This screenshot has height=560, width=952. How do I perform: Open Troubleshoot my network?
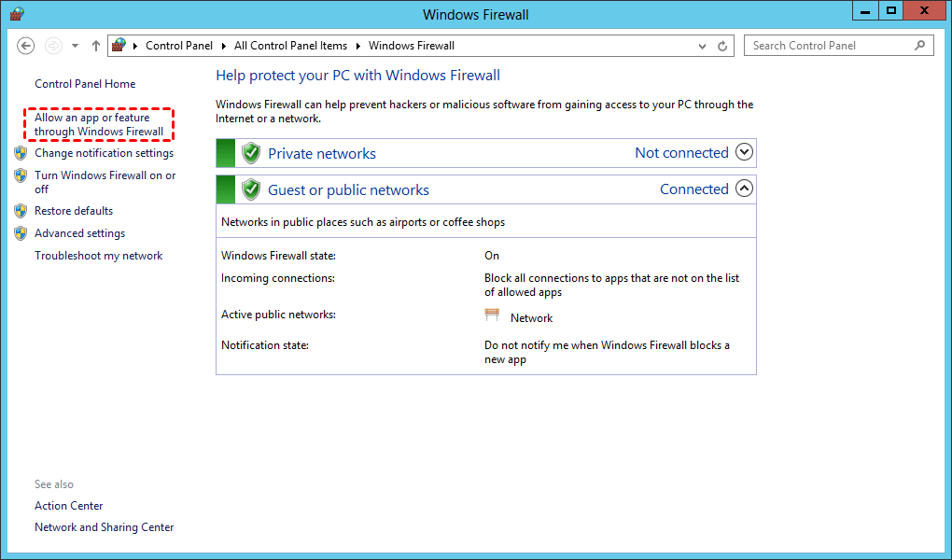click(98, 256)
